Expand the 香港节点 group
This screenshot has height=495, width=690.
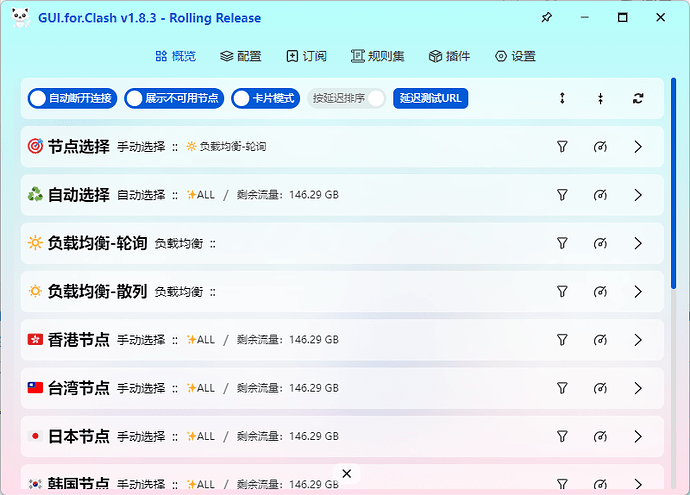638,340
